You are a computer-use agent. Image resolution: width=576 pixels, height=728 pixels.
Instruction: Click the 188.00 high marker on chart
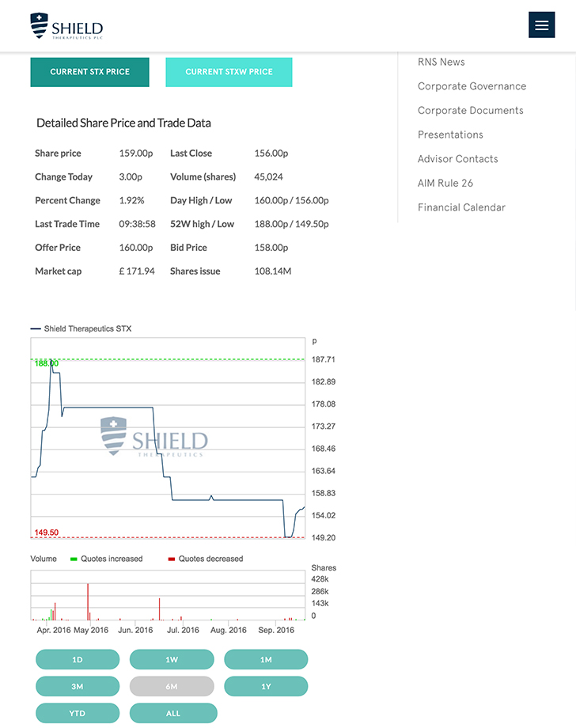(47, 363)
